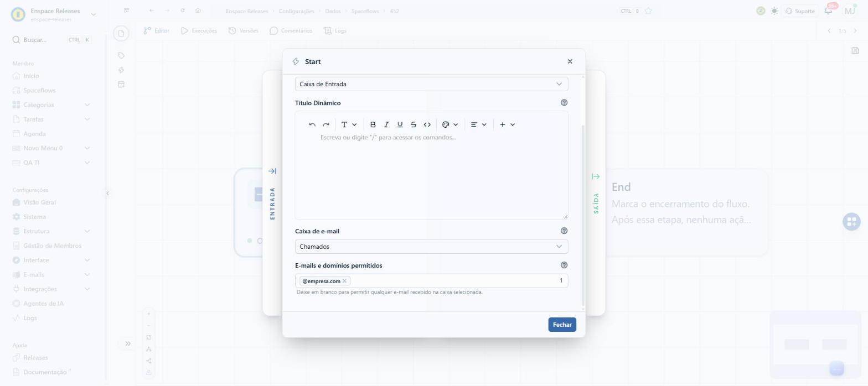This screenshot has height=386, width=868.
Task: Toggle underline formatting
Action: point(400,125)
